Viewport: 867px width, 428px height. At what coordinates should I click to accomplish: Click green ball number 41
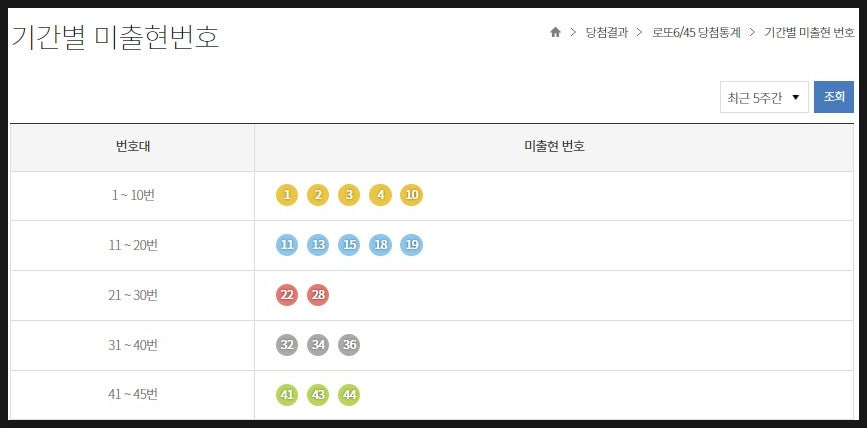point(286,395)
